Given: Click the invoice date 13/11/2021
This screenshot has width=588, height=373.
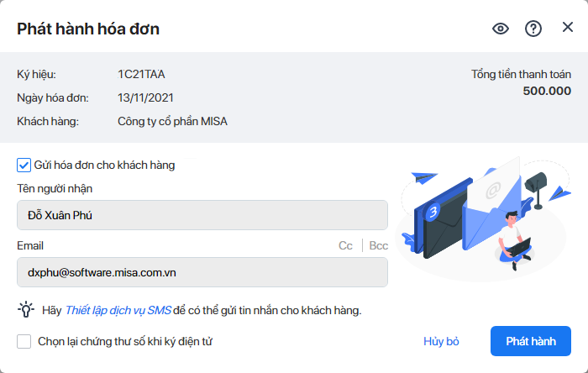Looking at the screenshot, I should click(146, 98).
